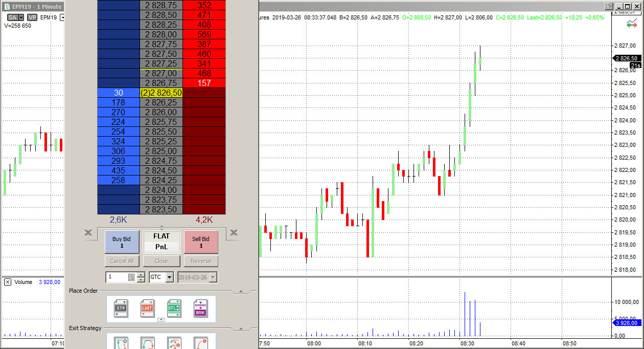Click the price cell 2 825,00 in ladder
This screenshot has width=644, height=349.
click(161, 151)
